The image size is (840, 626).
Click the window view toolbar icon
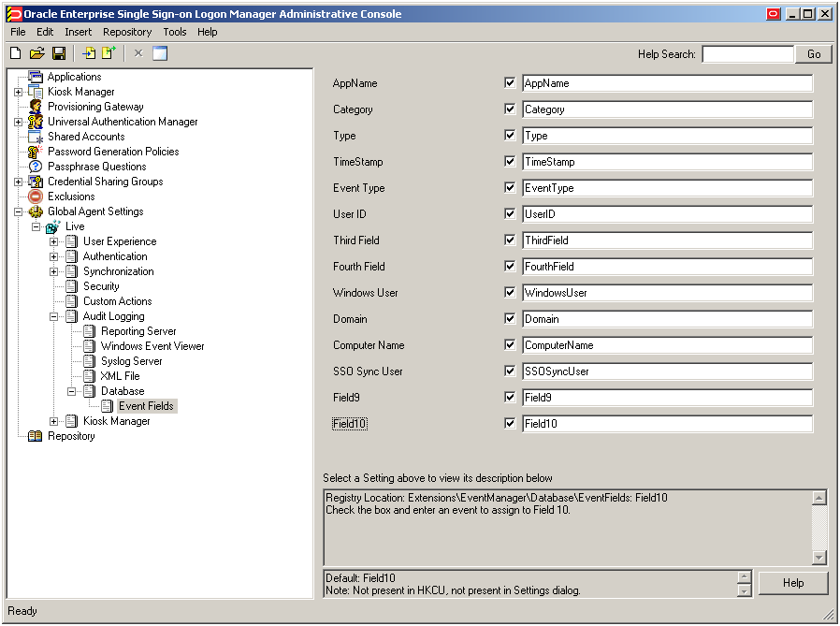pos(160,53)
